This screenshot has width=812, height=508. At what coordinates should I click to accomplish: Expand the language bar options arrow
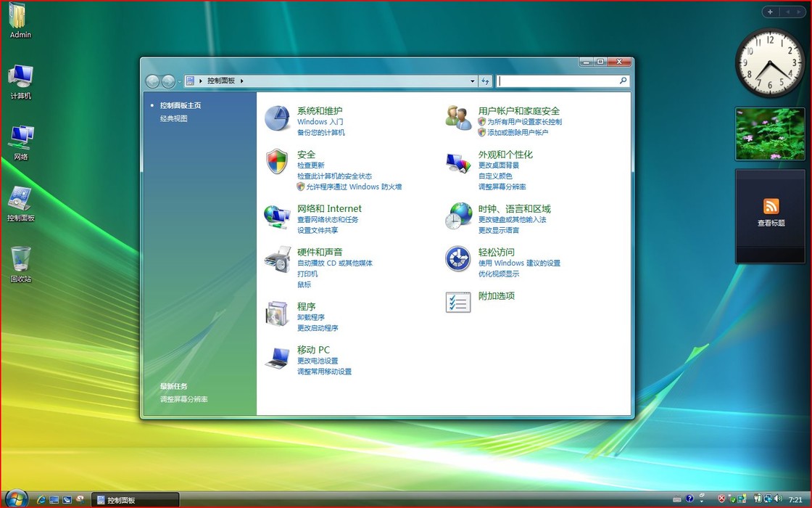tap(702, 501)
